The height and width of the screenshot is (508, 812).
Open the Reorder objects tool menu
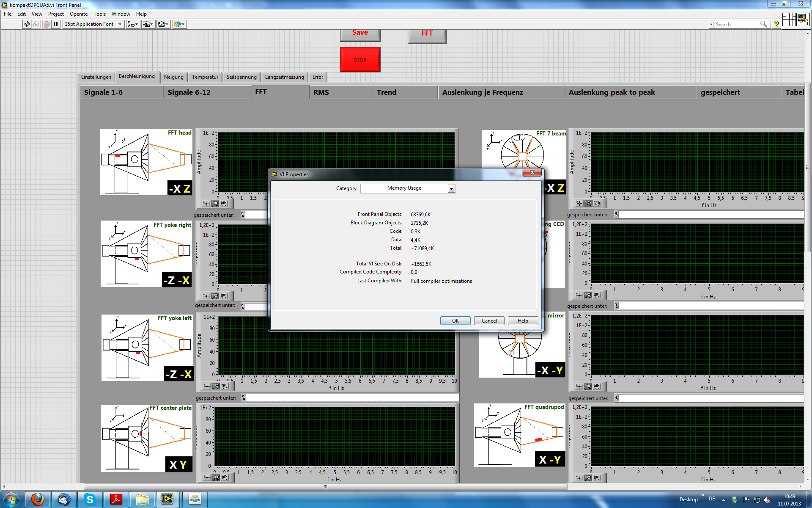coord(179,24)
